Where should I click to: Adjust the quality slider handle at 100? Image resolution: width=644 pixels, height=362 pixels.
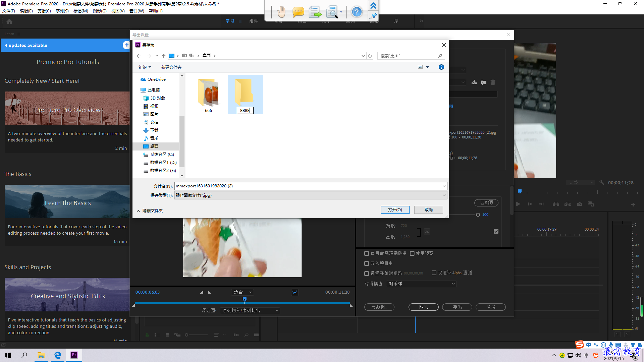coord(478,215)
